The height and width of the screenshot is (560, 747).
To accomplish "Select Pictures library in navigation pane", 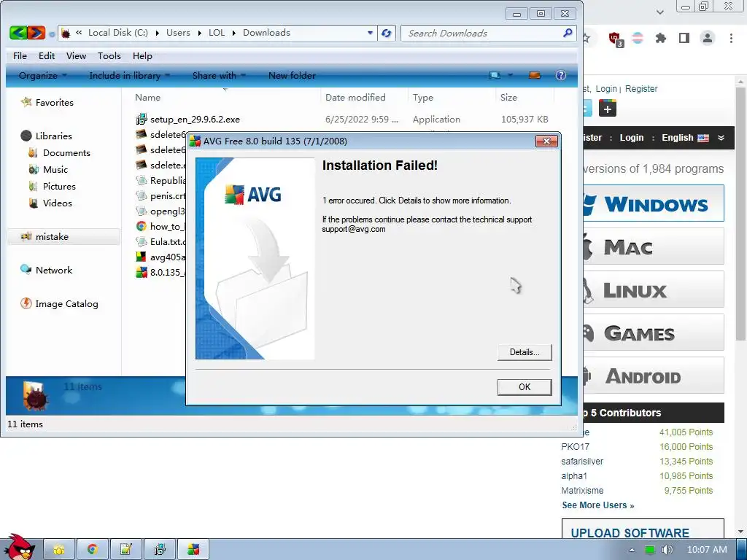I will (53, 186).
